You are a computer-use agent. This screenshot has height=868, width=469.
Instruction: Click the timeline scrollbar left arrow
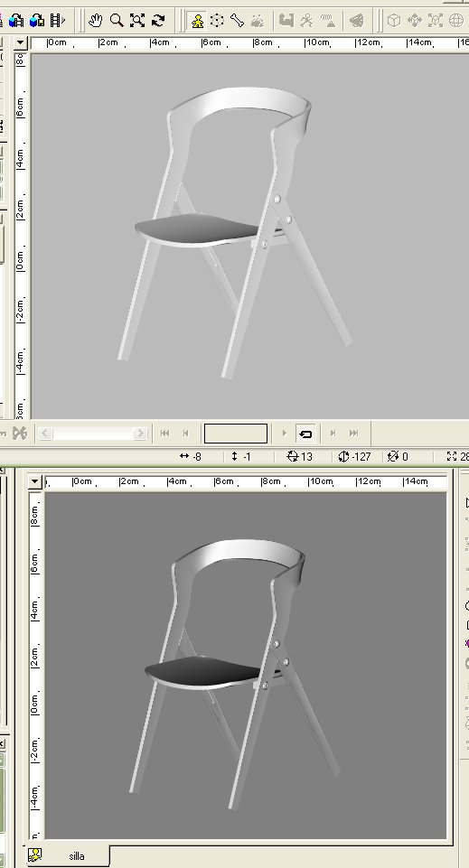point(45,433)
